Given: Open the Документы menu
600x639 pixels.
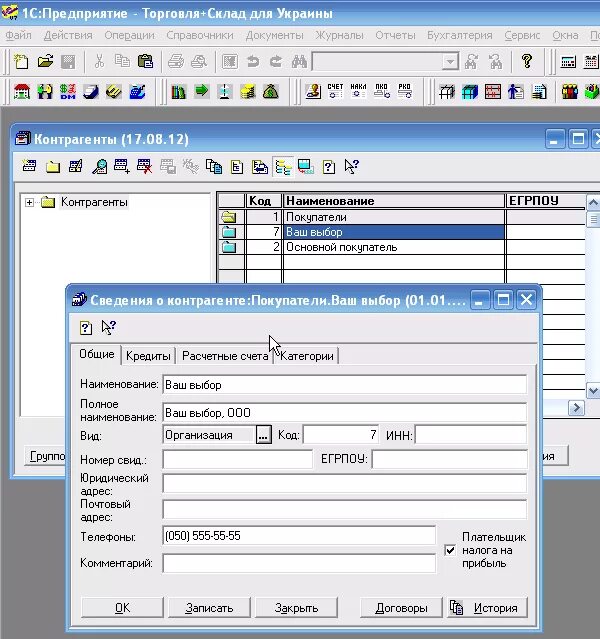Looking at the screenshot, I should tap(274, 35).
